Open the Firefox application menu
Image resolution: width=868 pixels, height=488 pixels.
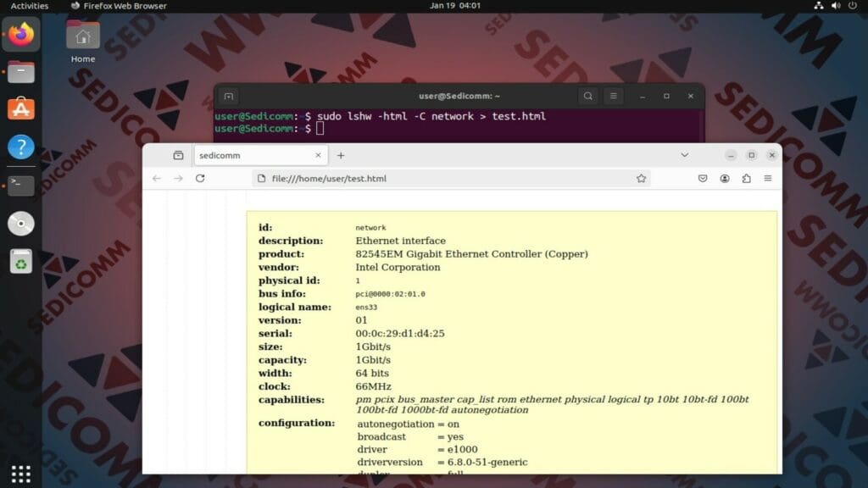(769, 179)
